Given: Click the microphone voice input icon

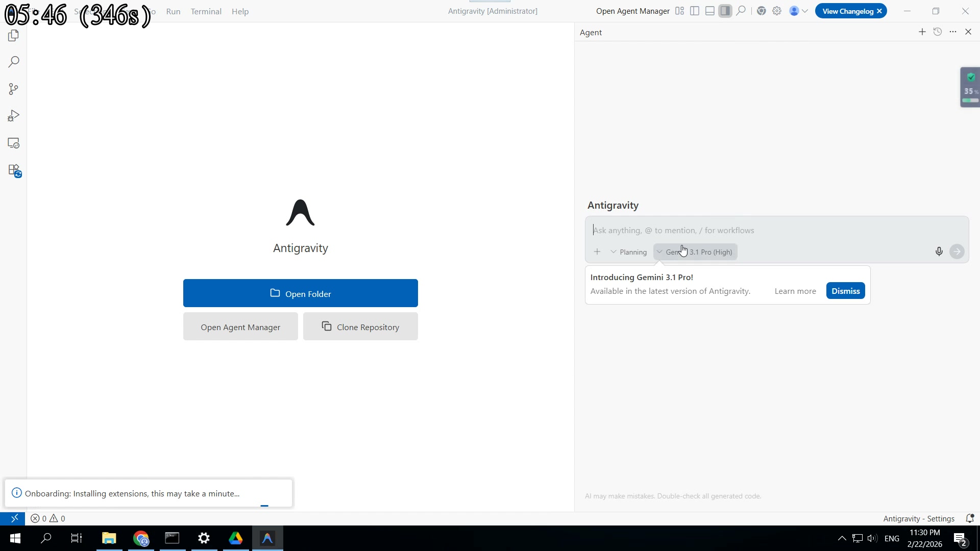Looking at the screenshot, I should point(939,252).
